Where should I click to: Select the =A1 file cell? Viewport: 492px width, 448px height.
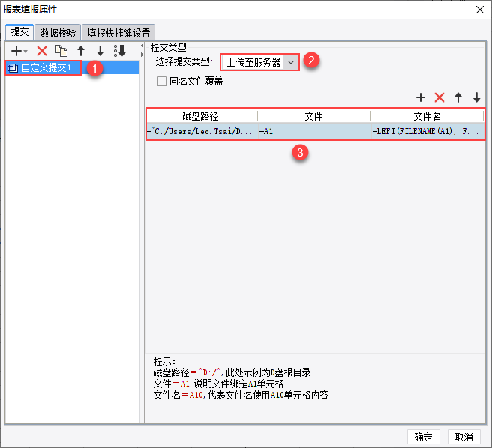(314, 131)
